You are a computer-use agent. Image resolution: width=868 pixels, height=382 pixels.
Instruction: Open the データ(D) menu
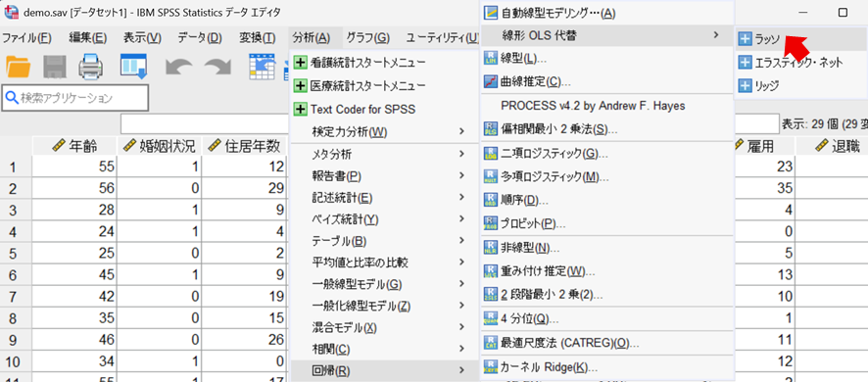click(x=199, y=37)
